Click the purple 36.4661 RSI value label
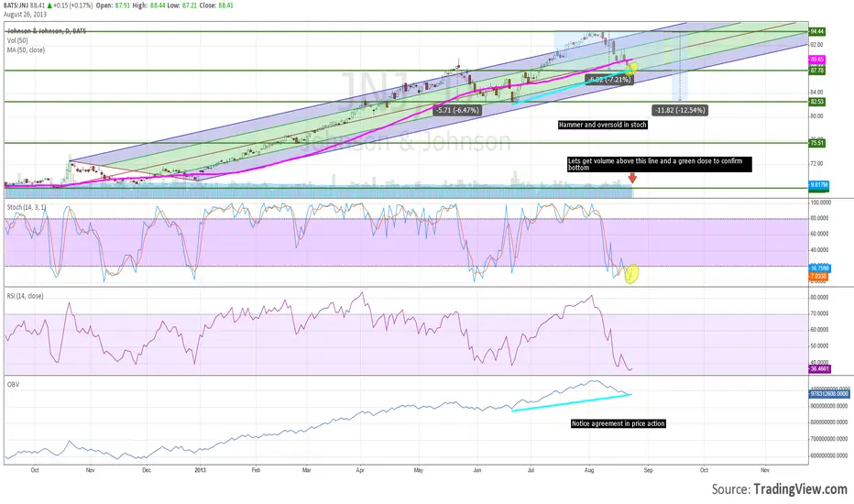854x504 pixels. coord(820,369)
